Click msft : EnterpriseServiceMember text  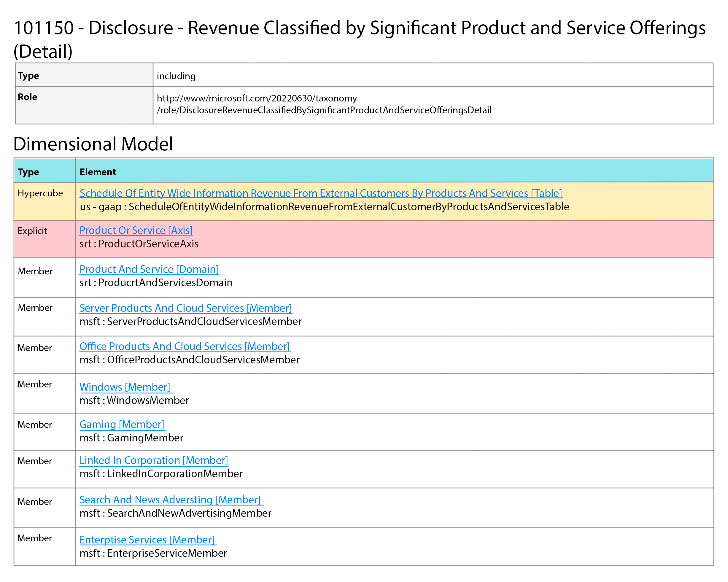point(153,553)
